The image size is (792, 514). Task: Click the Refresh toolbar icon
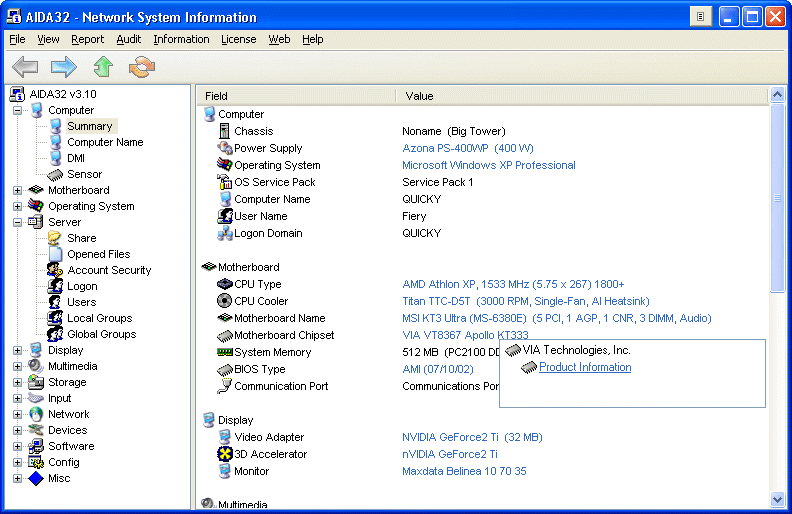(x=141, y=67)
